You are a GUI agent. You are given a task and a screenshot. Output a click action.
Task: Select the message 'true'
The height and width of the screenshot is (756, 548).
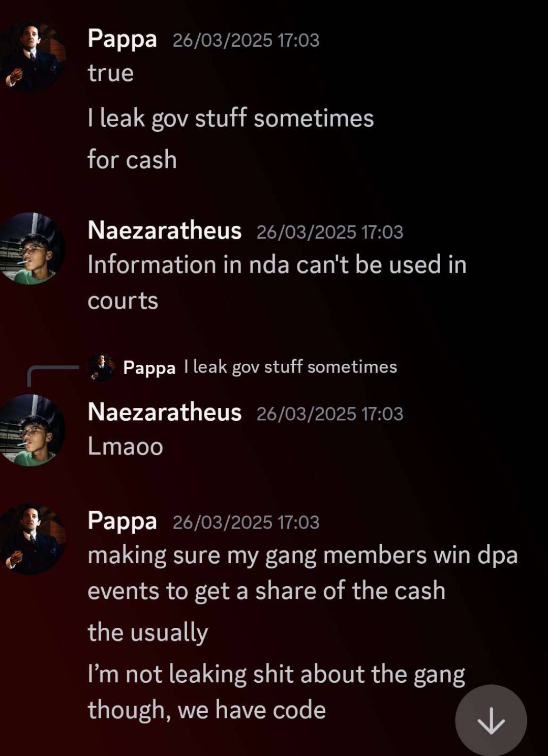click(110, 73)
